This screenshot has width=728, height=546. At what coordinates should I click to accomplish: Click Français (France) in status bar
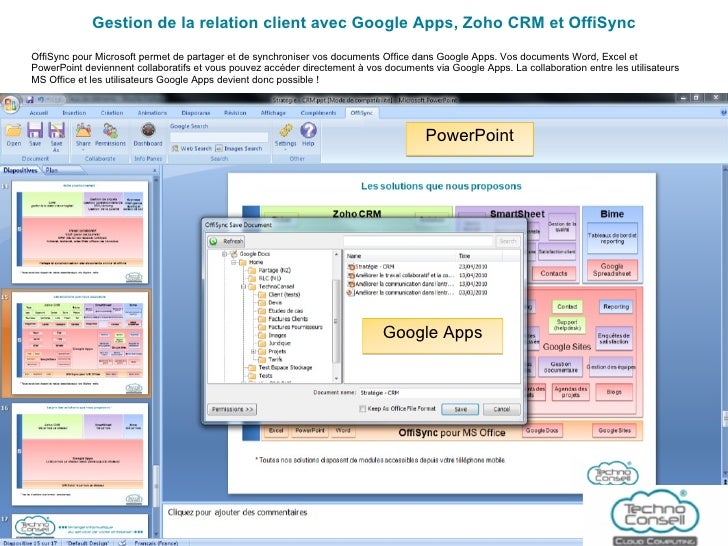[156, 543]
